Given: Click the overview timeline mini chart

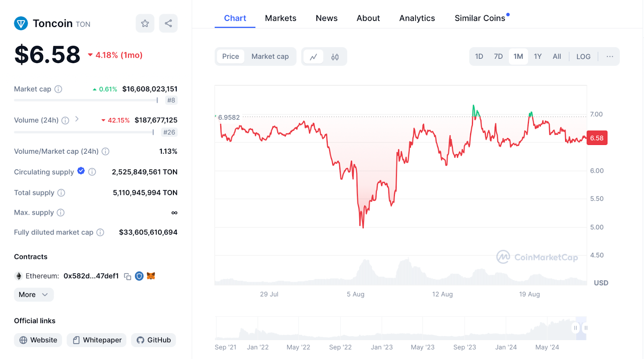Looking at the screenshot, I should pos(400,328).
